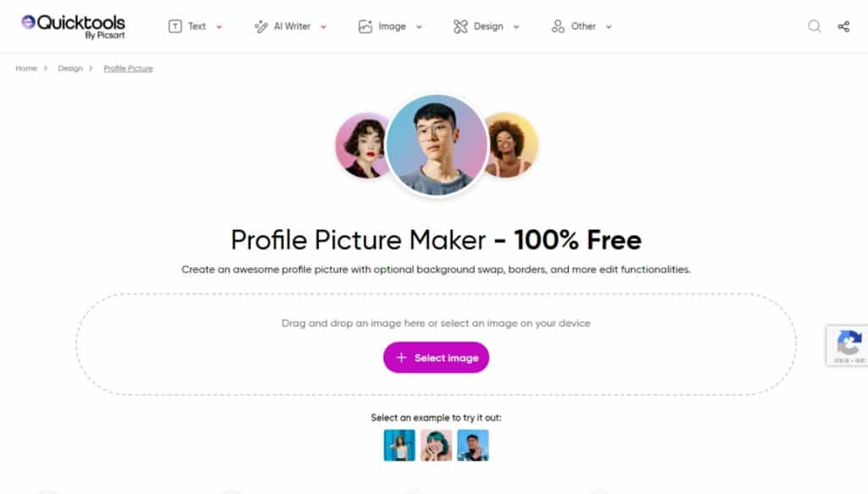Expand the Design menu chevron
Screen dimensions: 868x494
(x=516, y=26)
